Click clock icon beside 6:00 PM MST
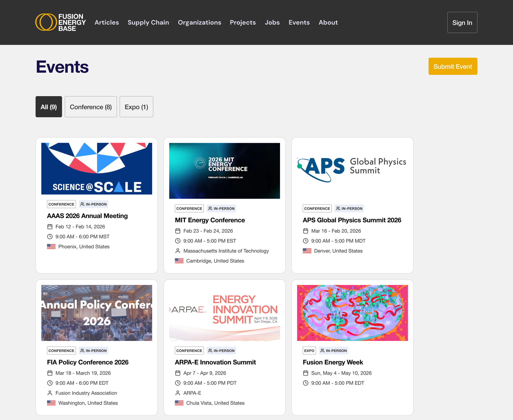The height and width of the screenshot is (420, 513). [x=50, y=237]
